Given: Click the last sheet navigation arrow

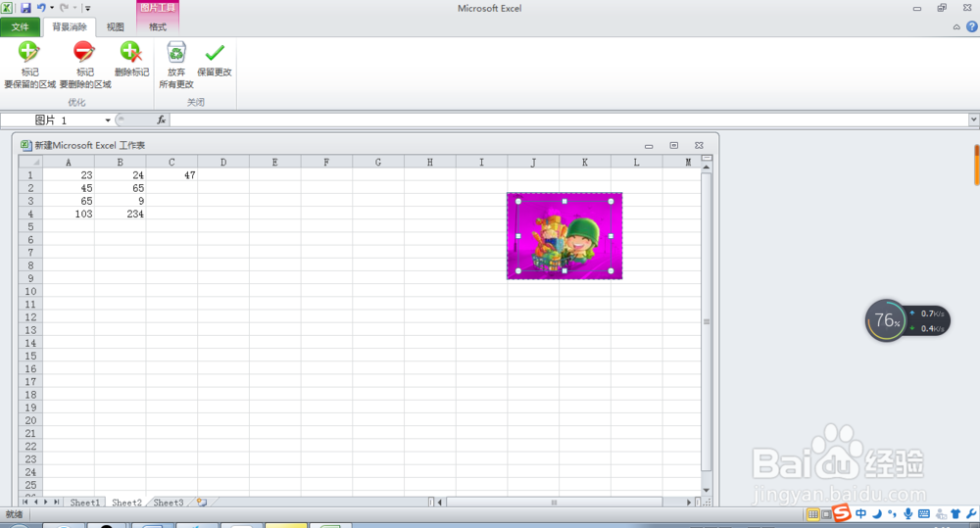Looking at the screenshot, I should [56, 502].
